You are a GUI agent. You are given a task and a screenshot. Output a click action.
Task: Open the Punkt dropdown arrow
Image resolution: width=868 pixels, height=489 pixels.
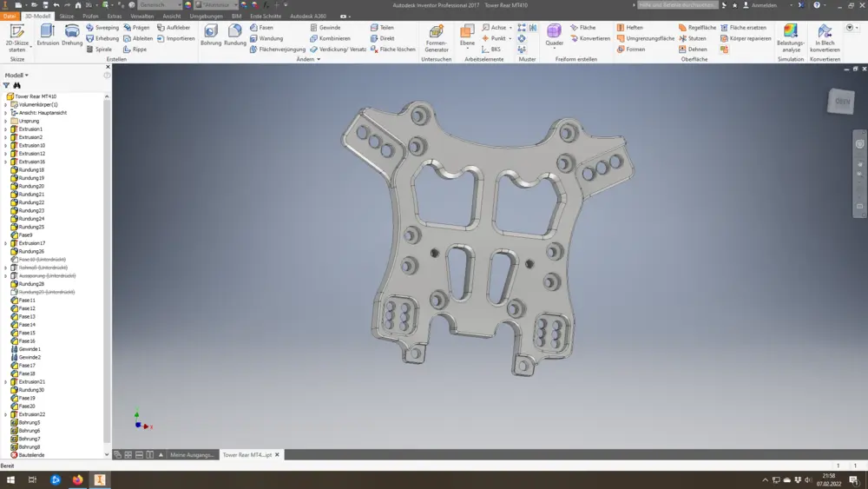coord(510,38)
